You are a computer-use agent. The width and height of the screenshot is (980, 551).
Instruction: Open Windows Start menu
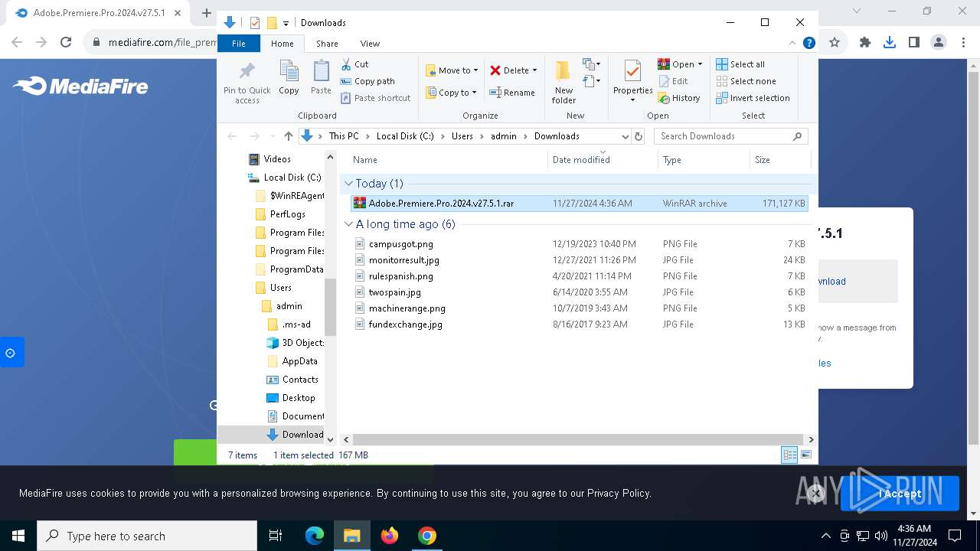click(x=18, y=536)
